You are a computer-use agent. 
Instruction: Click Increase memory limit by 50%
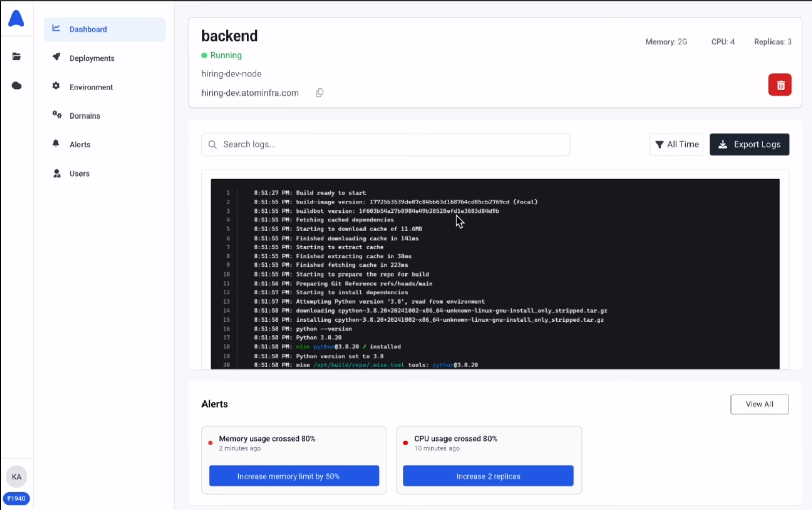click(294, 476)
